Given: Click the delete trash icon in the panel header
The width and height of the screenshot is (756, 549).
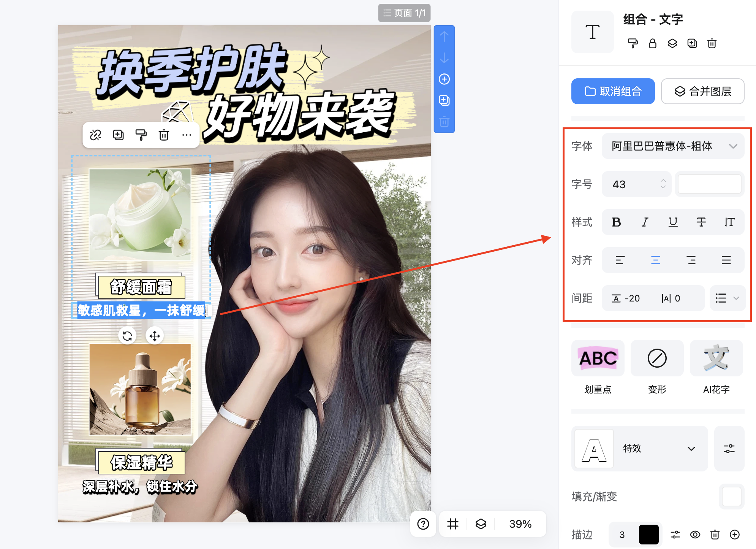Looking at the screenshot, I should (x=712, y=43).
